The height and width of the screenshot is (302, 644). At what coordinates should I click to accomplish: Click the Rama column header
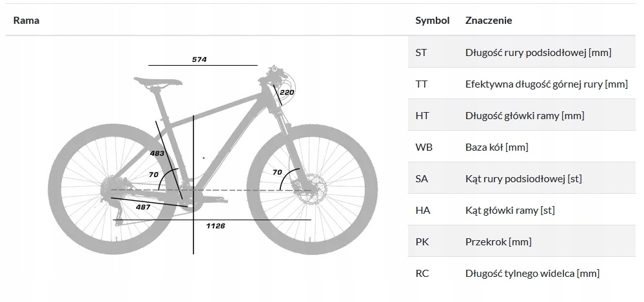click(26, 20)
